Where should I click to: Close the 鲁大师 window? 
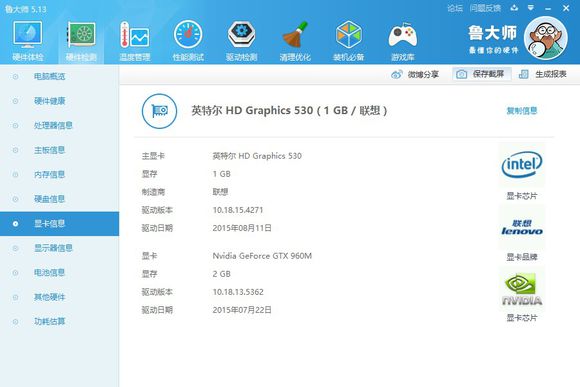[x=566, y=8]
